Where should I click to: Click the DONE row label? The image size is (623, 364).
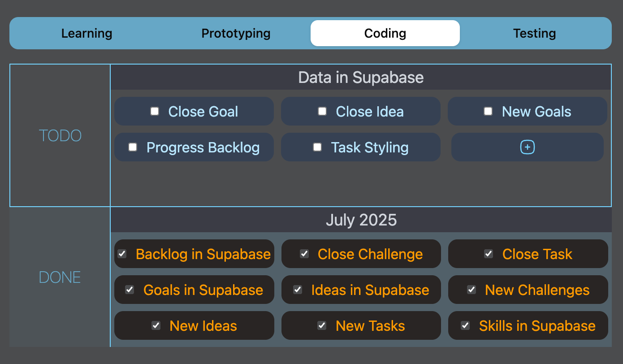coord(60,277)
